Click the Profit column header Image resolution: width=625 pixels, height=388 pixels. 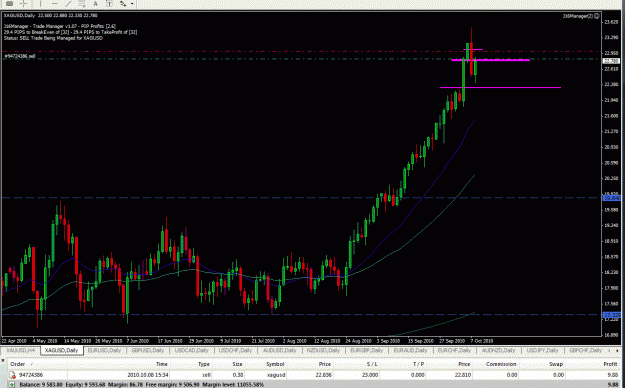610,364
